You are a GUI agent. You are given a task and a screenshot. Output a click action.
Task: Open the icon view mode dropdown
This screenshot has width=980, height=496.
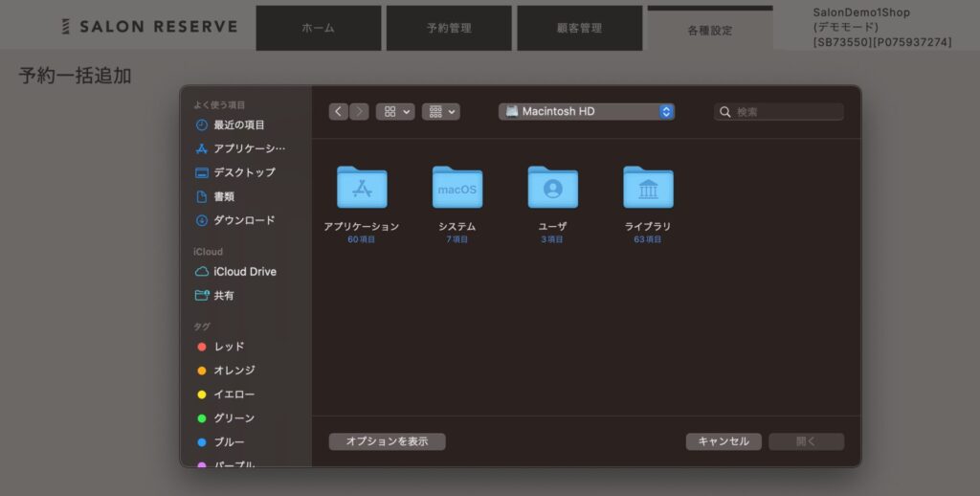395,112
